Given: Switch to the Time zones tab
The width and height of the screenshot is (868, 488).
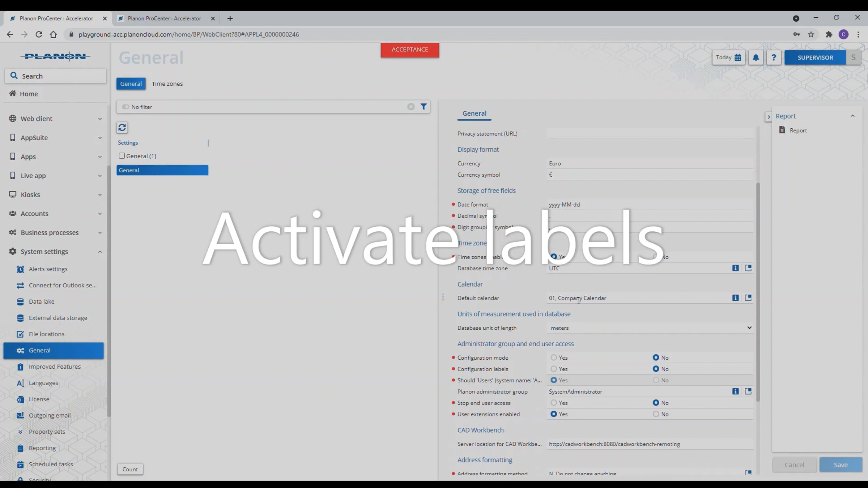Looking at the screenshot, I should [167, 84].
